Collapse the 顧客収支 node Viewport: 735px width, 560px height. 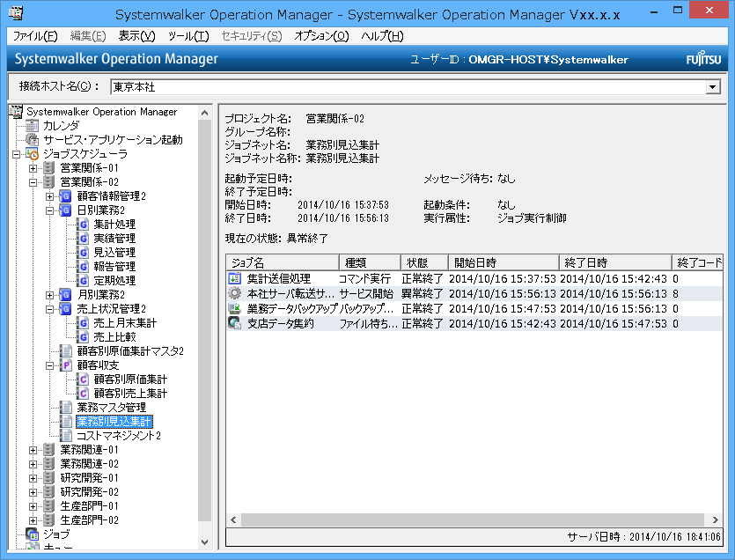coord(49,365)
